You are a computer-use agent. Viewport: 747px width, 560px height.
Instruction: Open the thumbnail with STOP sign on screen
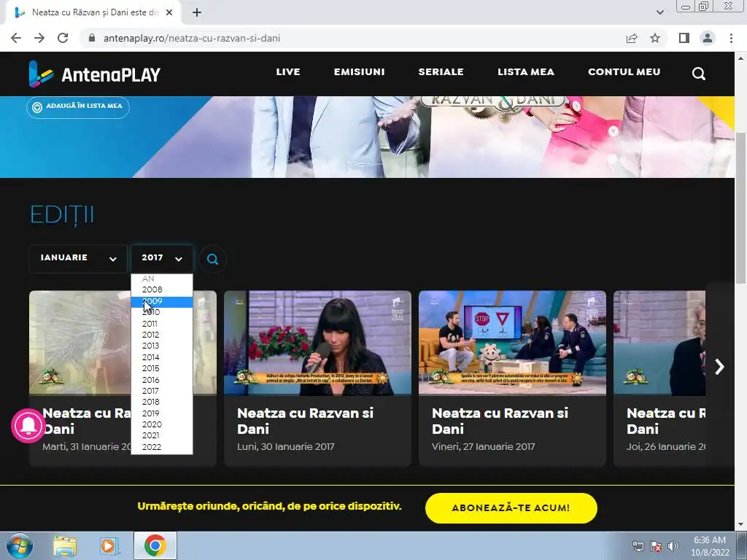click(x=512, y=343)
